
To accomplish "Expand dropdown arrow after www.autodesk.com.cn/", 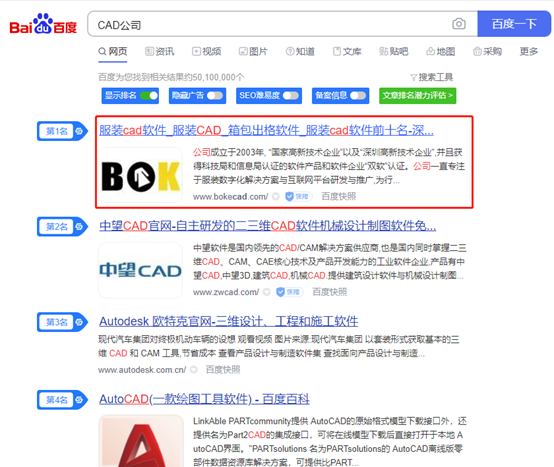I will pyautogui.click(x=194, y=370).
